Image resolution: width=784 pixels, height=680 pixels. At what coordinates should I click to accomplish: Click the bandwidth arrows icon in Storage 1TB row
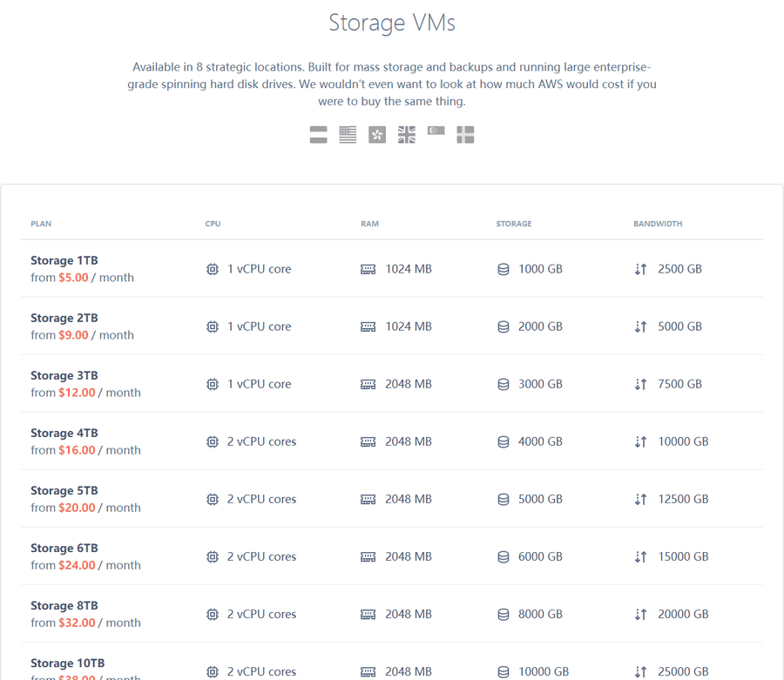640,269
